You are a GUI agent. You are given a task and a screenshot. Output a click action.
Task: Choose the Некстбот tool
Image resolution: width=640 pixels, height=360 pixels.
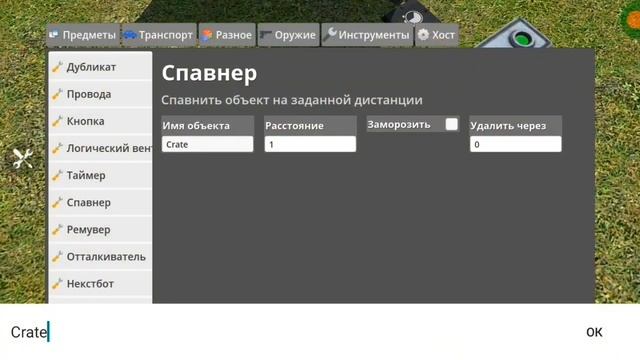[100, 284]
